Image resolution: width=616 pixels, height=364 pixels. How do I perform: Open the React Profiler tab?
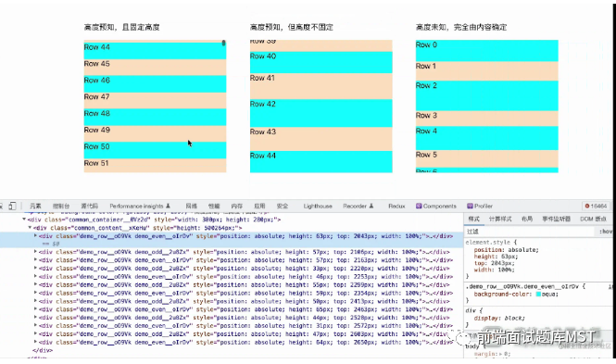[x=480, y=206]
